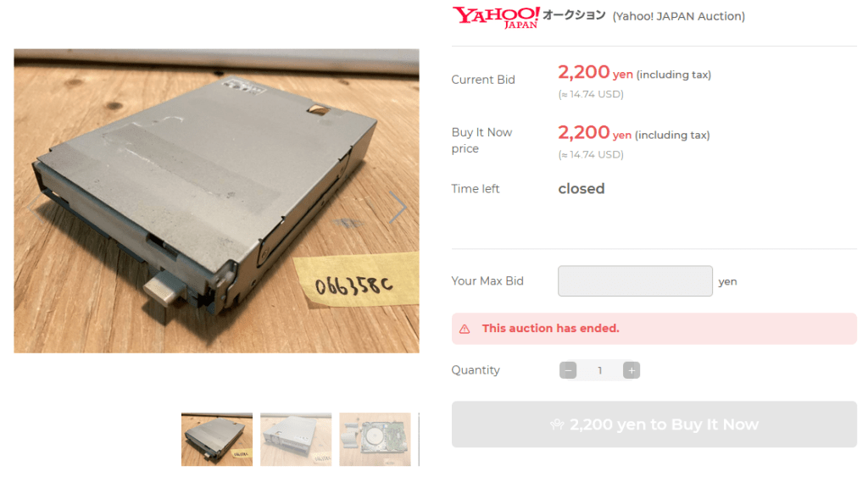Select the first floppy drive thumbnail
This screenshot has width=868, height=477.
(x=217, y=440)
